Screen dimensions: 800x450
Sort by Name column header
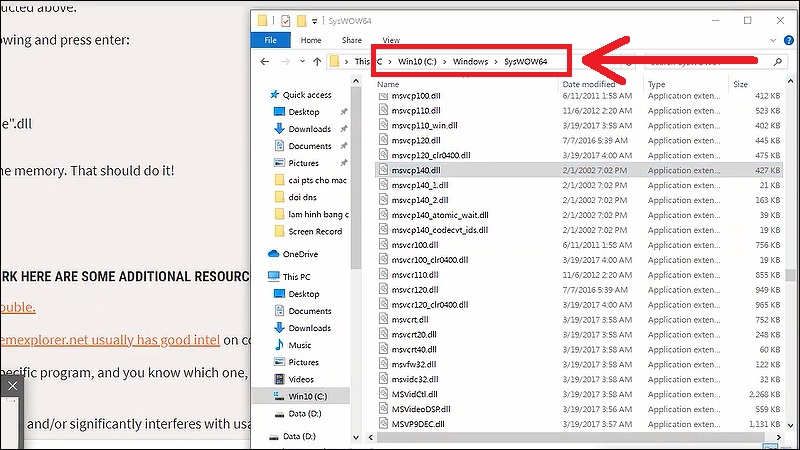388,84
